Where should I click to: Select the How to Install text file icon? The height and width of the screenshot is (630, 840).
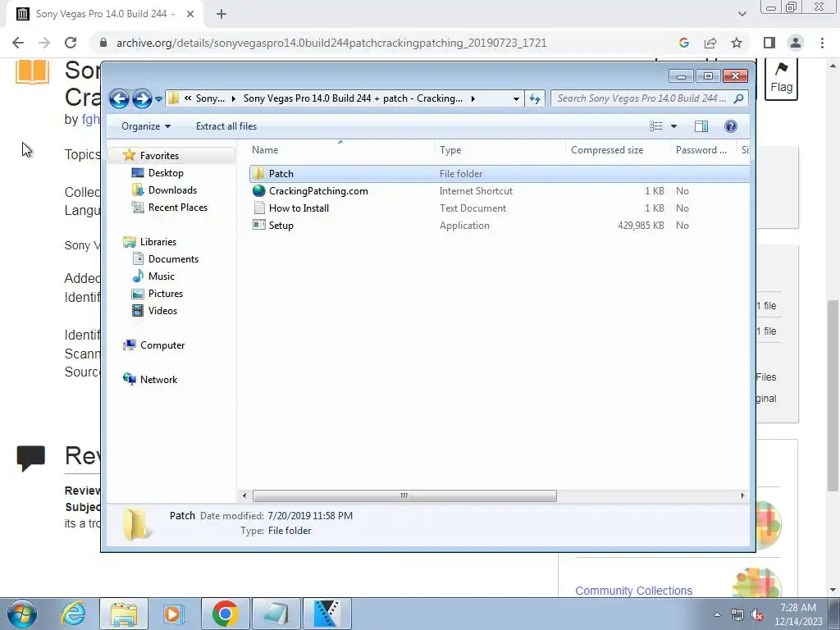pos(258,208)
